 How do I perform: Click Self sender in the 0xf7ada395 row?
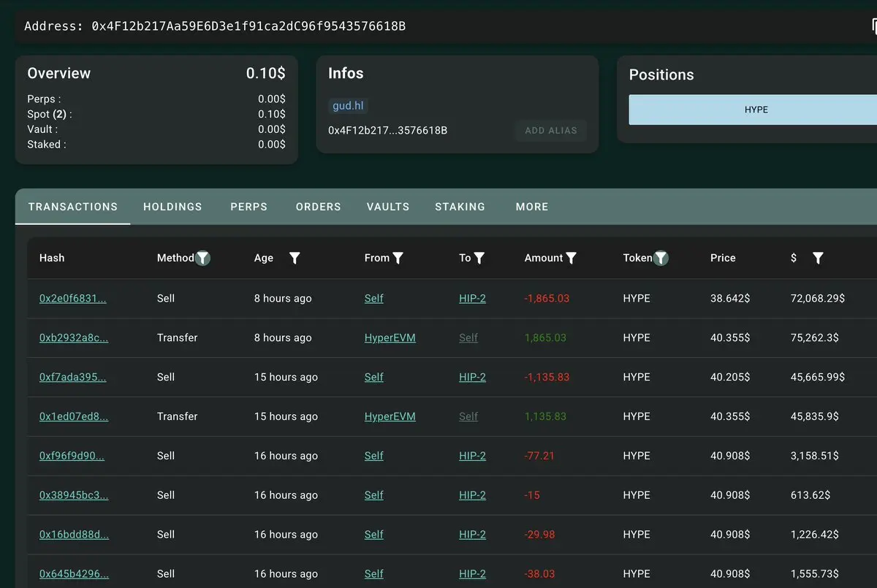pos(374,377)
